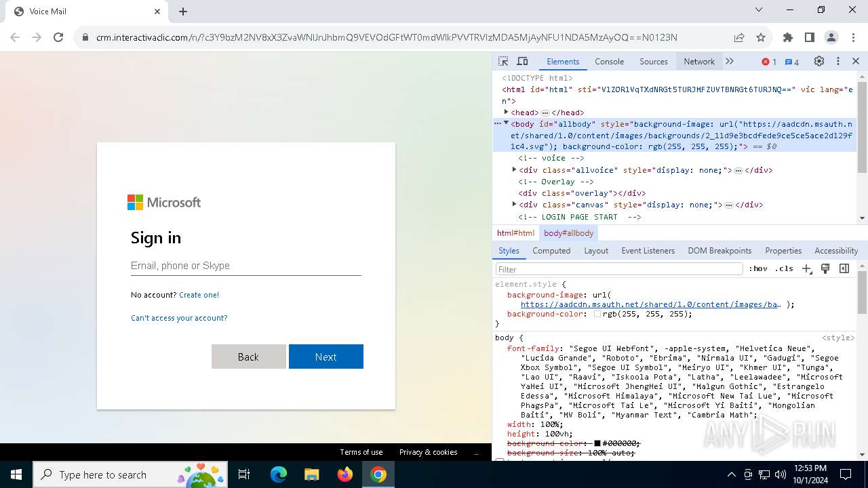This screenshot has width=868, height=488.
Task: Open Chrome extensions puzzle icon
Action: coord(788,37)
